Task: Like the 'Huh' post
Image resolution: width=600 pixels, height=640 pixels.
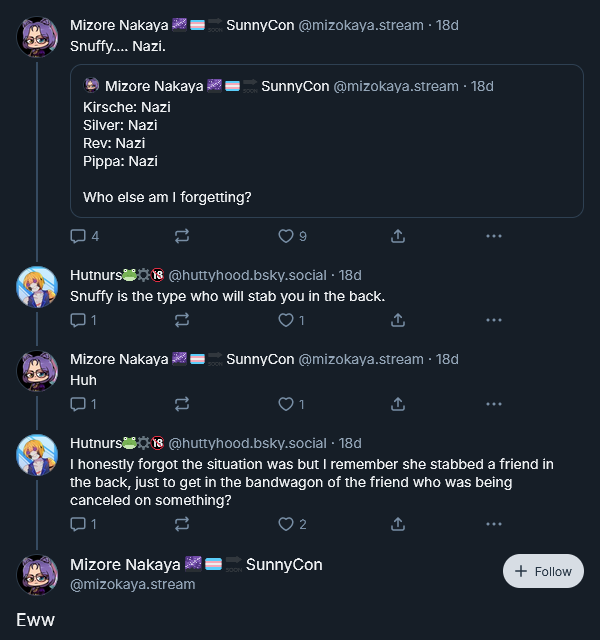Action: [x=286, y=404]
